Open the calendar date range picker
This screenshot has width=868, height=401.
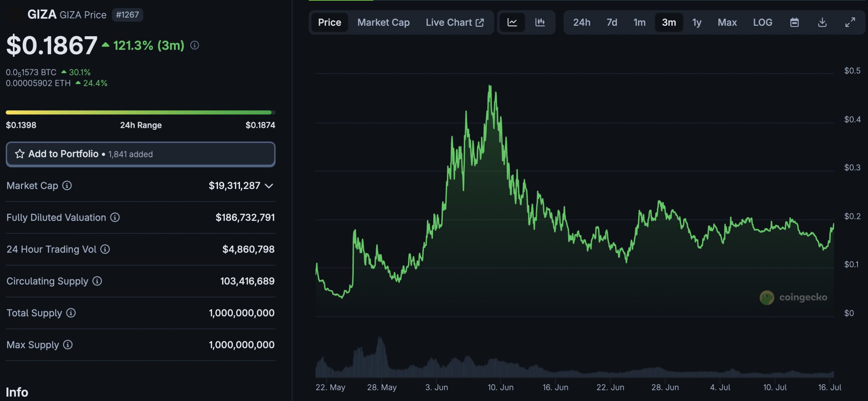794,22
